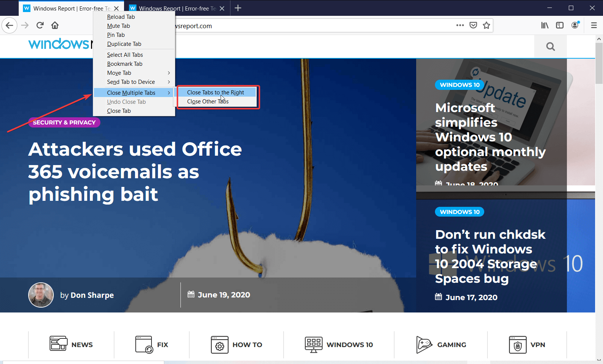Click the page vertical scrollbar thumb

(x=599, y=63)
